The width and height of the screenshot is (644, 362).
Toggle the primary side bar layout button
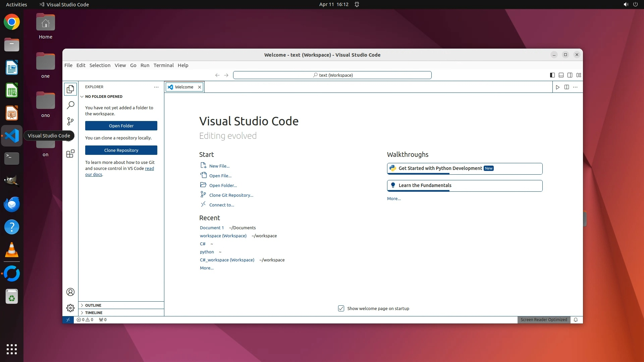[552, 75]
